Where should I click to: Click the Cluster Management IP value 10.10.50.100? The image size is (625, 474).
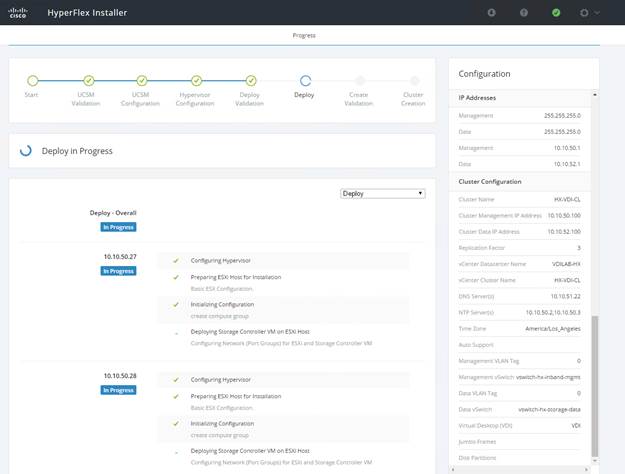[x=564, y=216]
